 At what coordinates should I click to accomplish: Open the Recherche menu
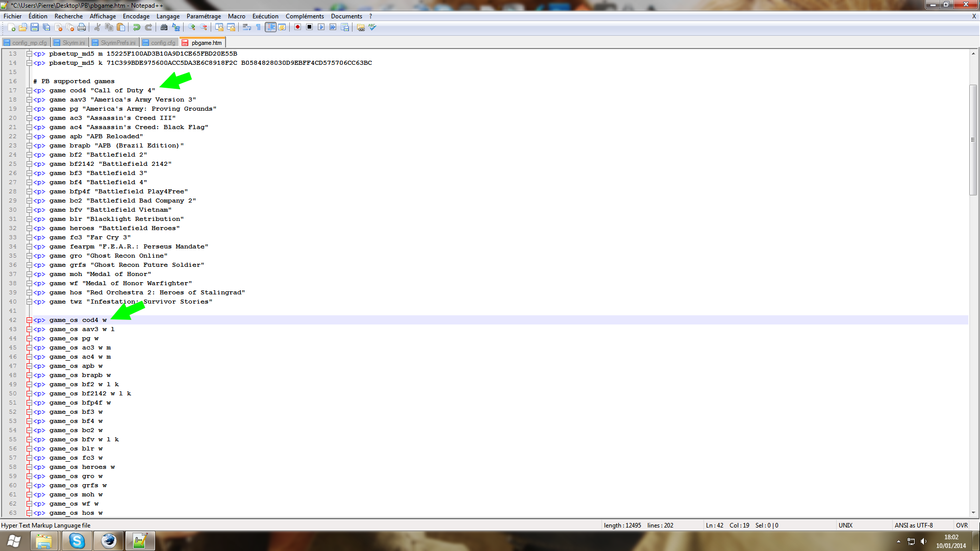[x=68, y=16]
